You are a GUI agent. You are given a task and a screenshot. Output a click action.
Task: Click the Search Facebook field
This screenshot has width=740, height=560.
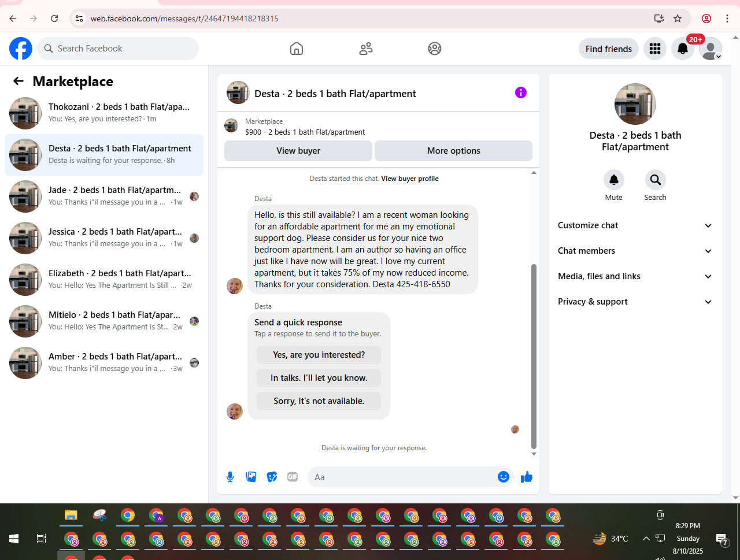click(x=118, y=49)
